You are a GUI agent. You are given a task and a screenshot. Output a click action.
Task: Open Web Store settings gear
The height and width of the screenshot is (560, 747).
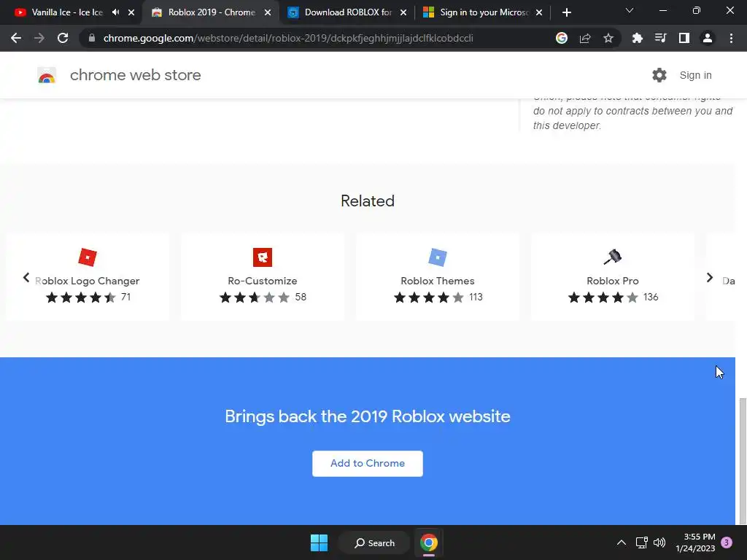coord(659,75)
